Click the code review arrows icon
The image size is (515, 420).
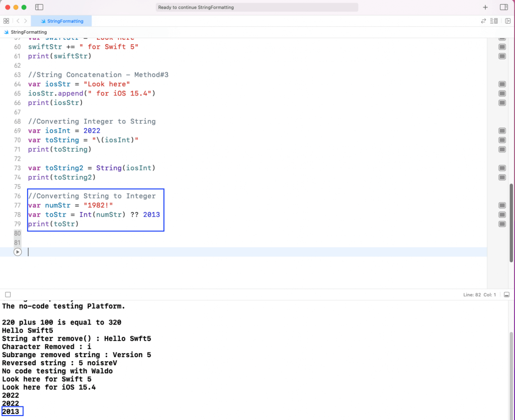483,21
